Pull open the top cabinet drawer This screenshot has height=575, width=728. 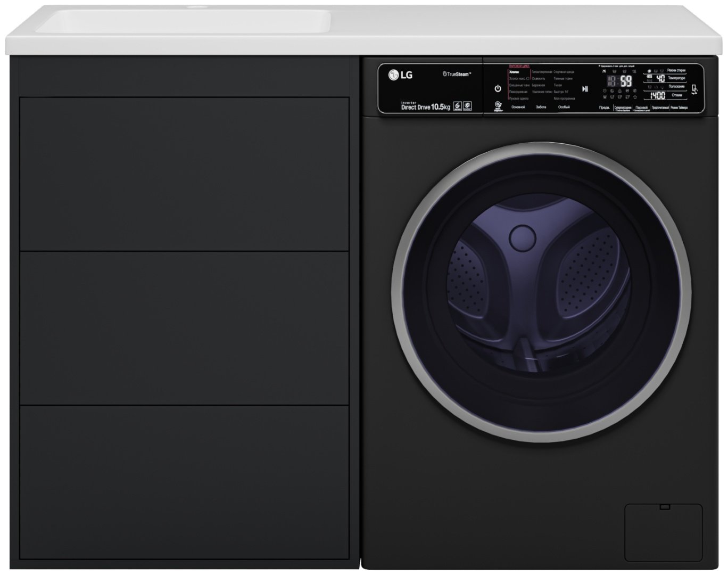click(184, 174)
